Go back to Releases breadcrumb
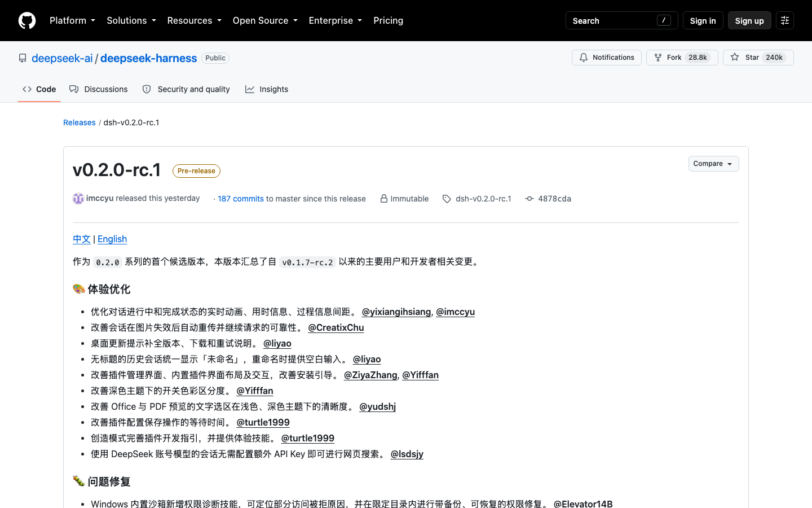 click(80, 122)
